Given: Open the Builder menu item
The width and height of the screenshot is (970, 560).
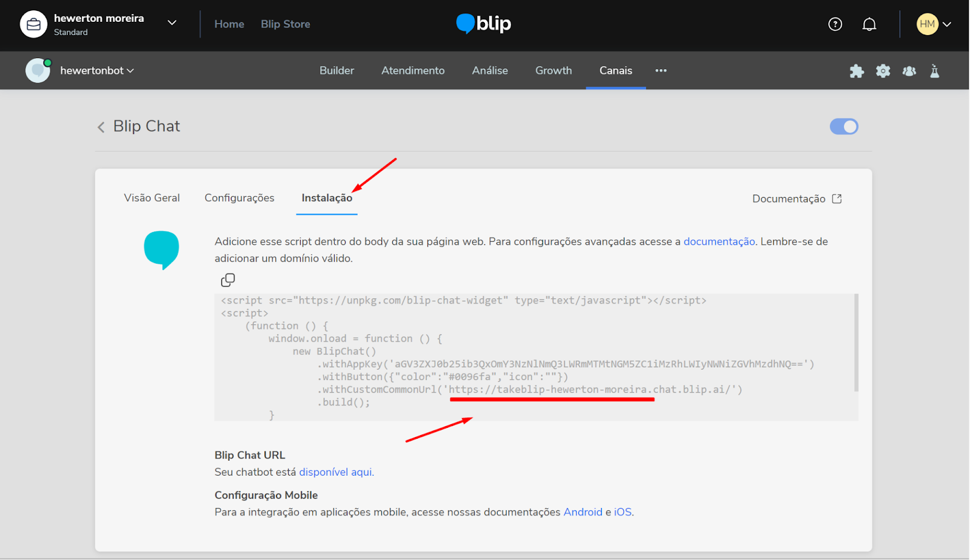Looking at the screenshot, I should pos(336,71).
